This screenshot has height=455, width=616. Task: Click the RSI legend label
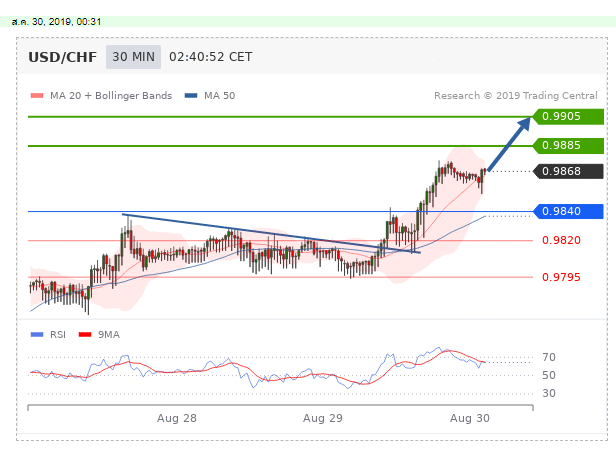(58, 334)
